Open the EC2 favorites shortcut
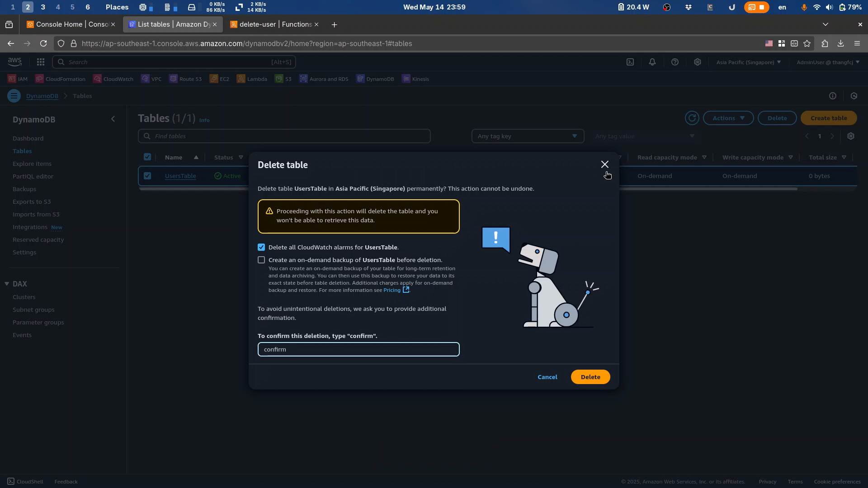The height and width of the screenshot is (488, 868). point(219,79)
